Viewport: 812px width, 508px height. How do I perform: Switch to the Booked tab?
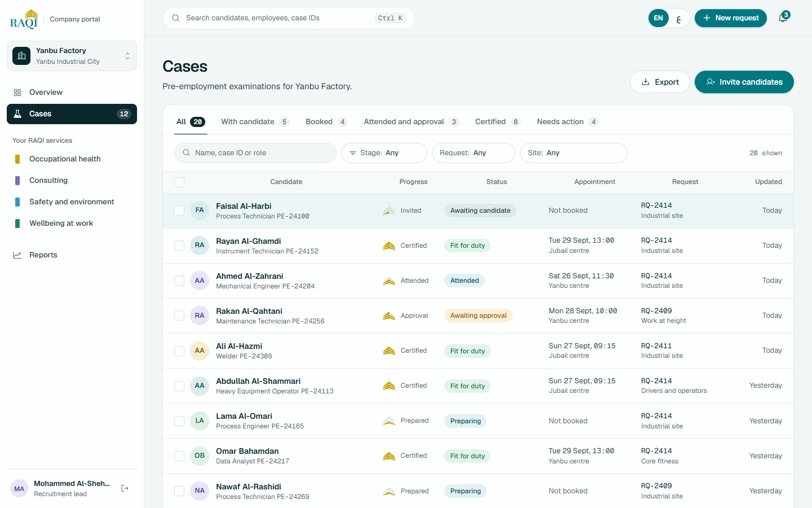coord(326,122)
